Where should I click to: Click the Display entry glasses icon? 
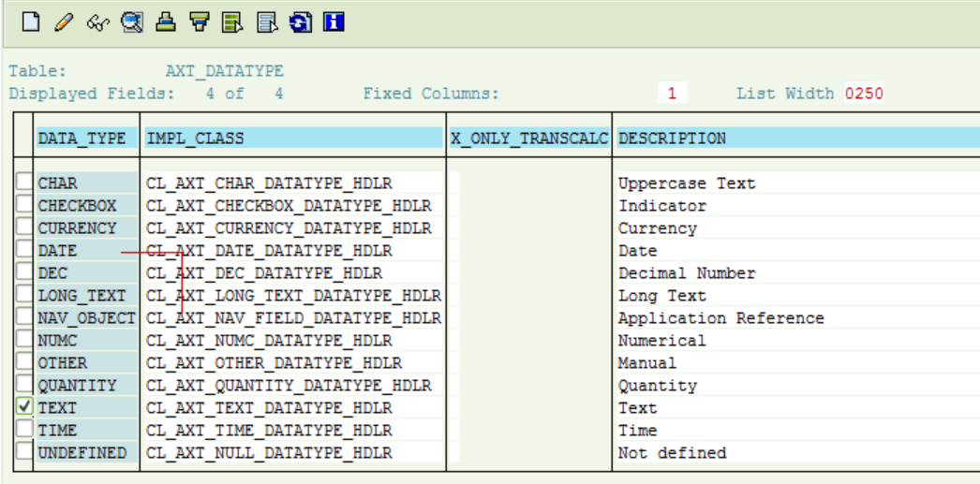click(x=98, y=23)
